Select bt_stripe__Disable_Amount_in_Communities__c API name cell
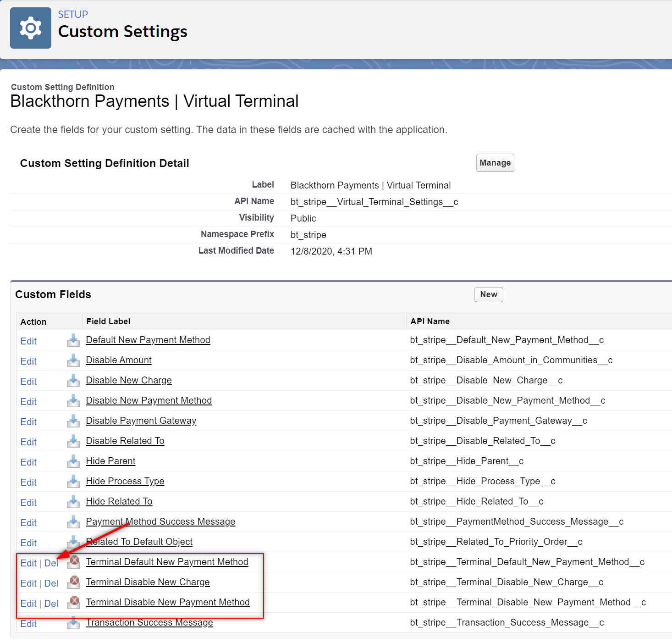This screenshot has width=672, height=643. pos(511,360)
